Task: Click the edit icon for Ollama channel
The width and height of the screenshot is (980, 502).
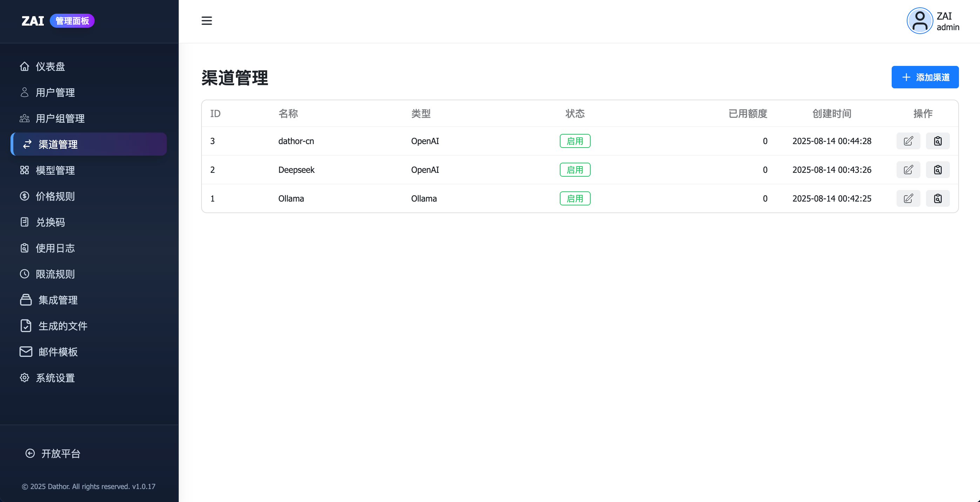Action: tap(908, 198)
